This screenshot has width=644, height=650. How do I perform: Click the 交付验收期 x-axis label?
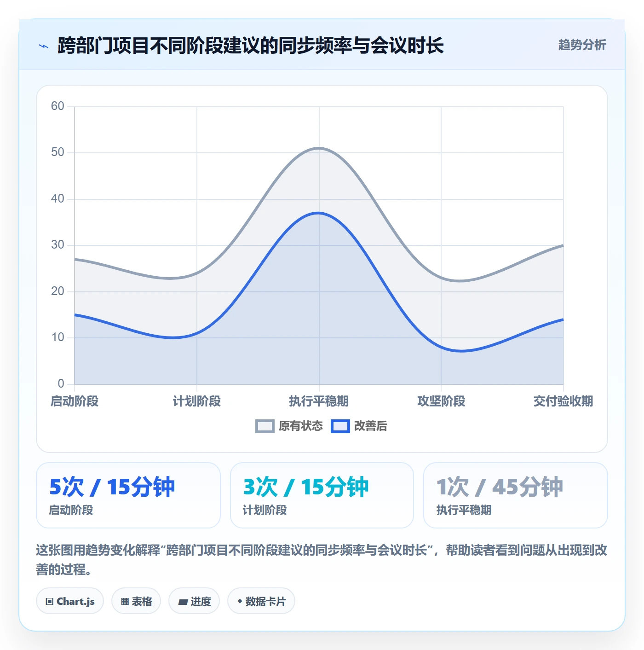click(x=563, y=401)
